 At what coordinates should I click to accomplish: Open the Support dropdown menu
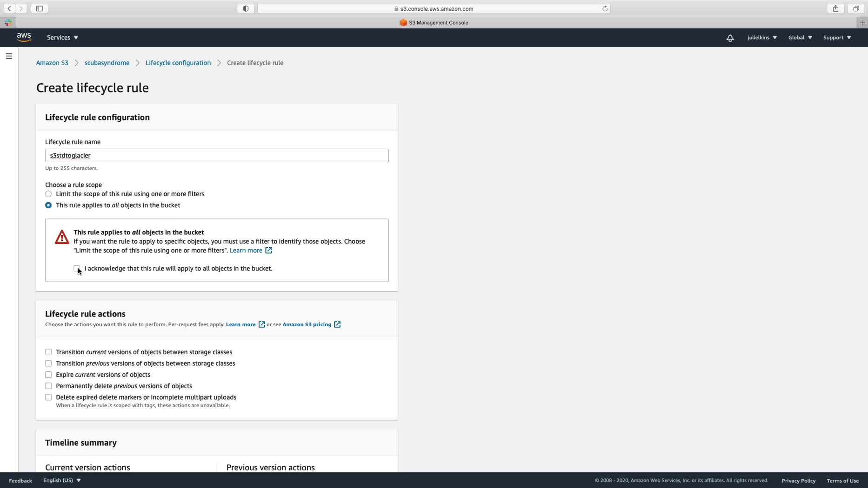[x=837, y=38]
